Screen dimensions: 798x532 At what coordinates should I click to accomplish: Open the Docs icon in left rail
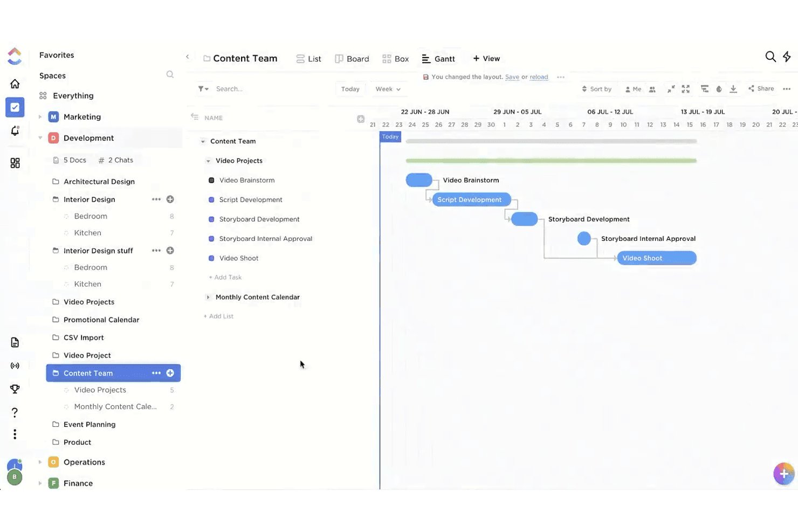coord(15,342)
